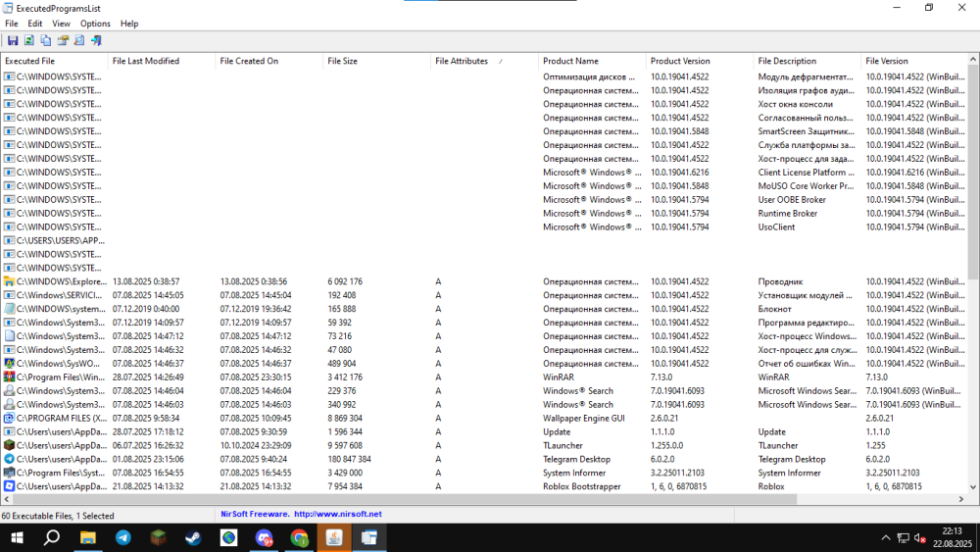Open Steam from the taskbar

[193, 537]
